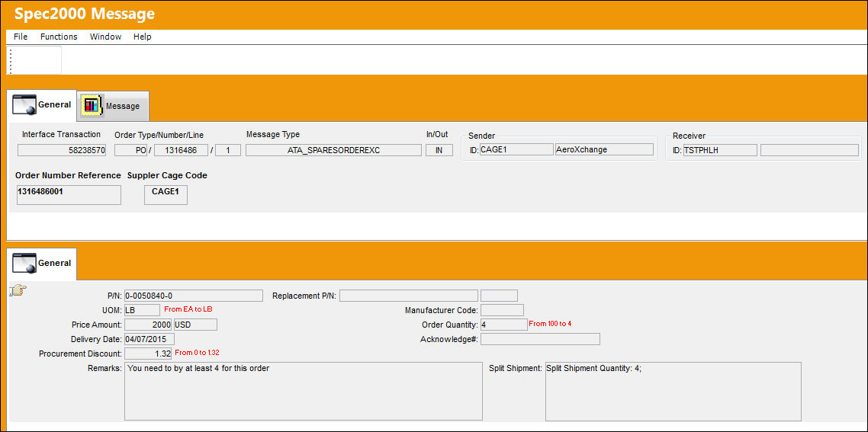Click the Suppler Cage Code box CAGE1

click(166, 195)
